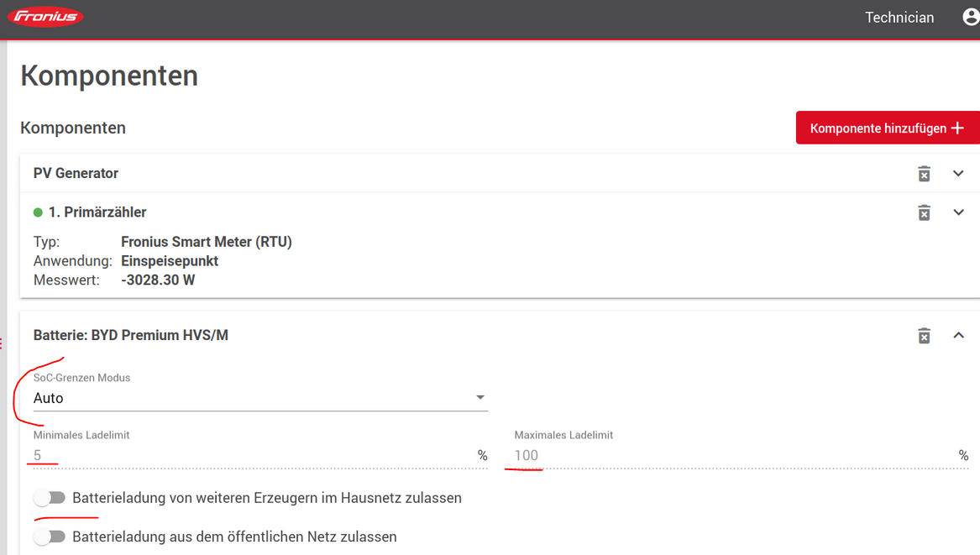The height and width of the screenshot is (555, 980).
Task: Click the Einspeisepunkt value
Action: 170,261
